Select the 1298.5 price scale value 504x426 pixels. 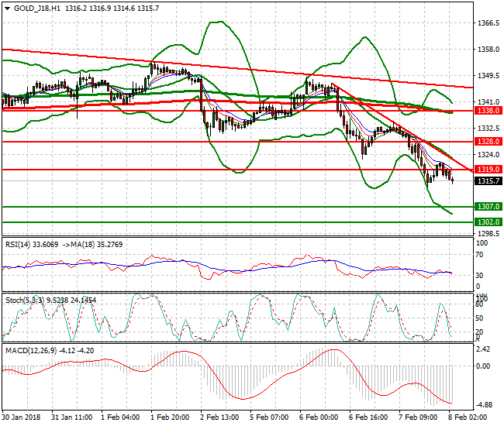tap(488, 233)
